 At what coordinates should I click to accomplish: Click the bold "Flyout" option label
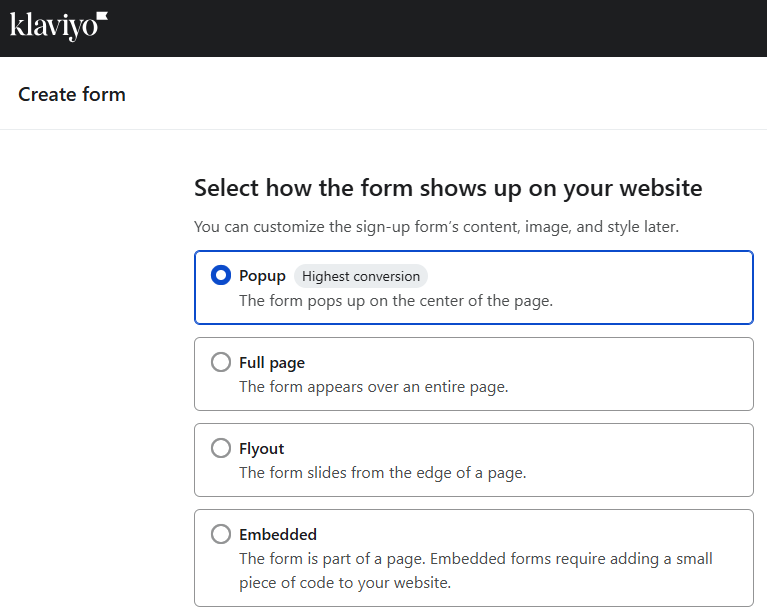[262, 448]
